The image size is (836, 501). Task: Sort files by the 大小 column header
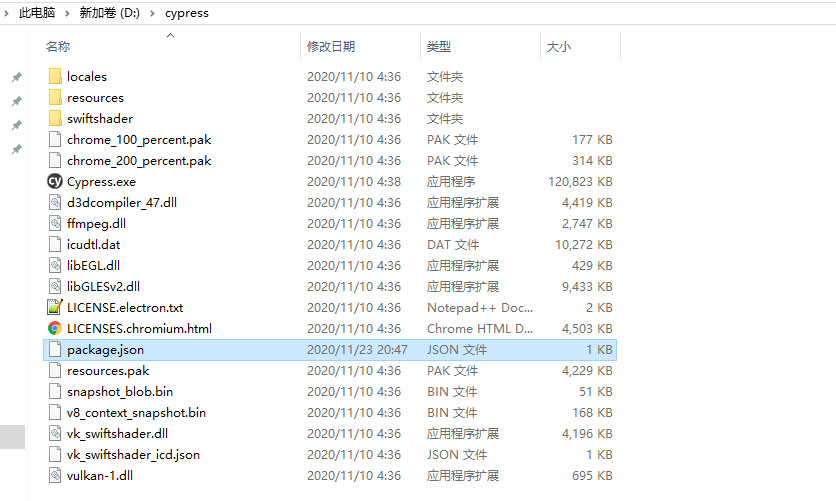pos(559,46)
